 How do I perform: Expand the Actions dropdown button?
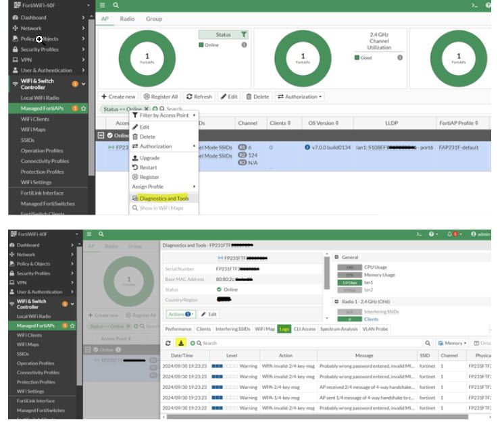[180, 314]
